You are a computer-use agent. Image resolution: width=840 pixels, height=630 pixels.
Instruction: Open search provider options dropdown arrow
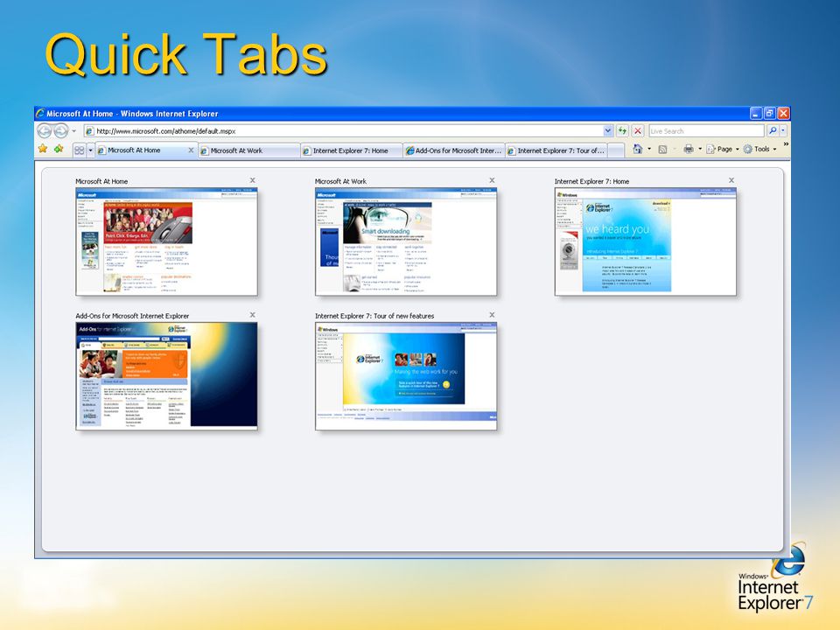click(x=783, y=130)
